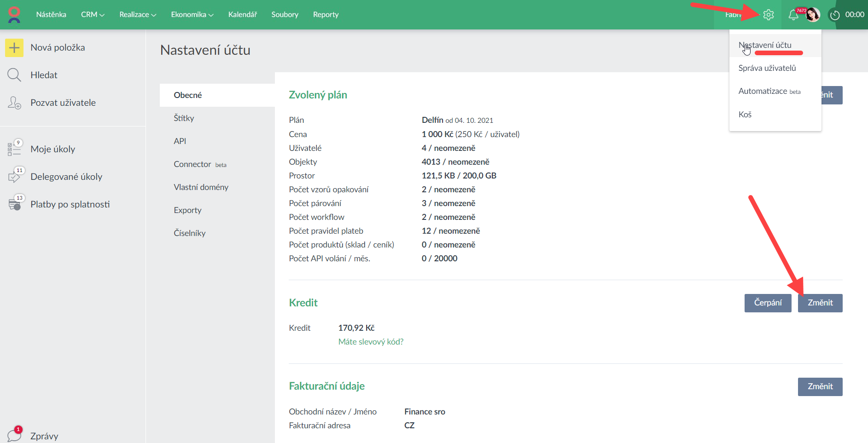The width and height of the screenshot is (868, 443).
Task: Click the app logo in top-left corner
Action: (14, 15)
